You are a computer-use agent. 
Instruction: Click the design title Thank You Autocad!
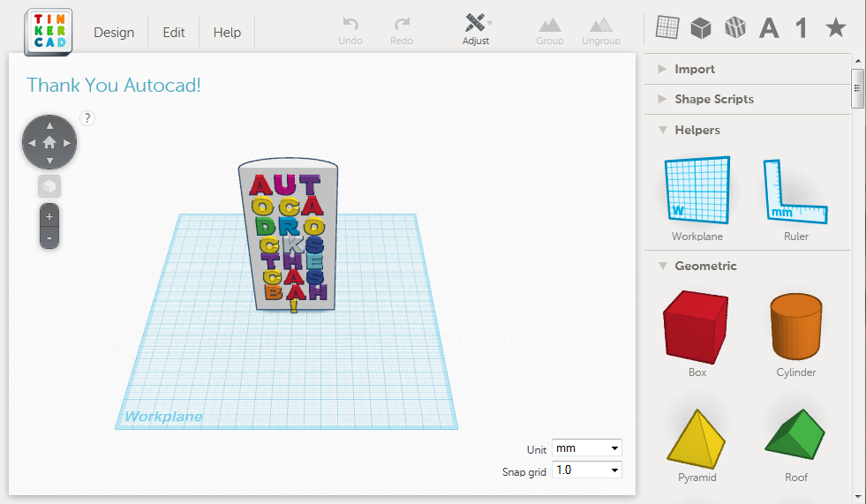click(114, 85)
